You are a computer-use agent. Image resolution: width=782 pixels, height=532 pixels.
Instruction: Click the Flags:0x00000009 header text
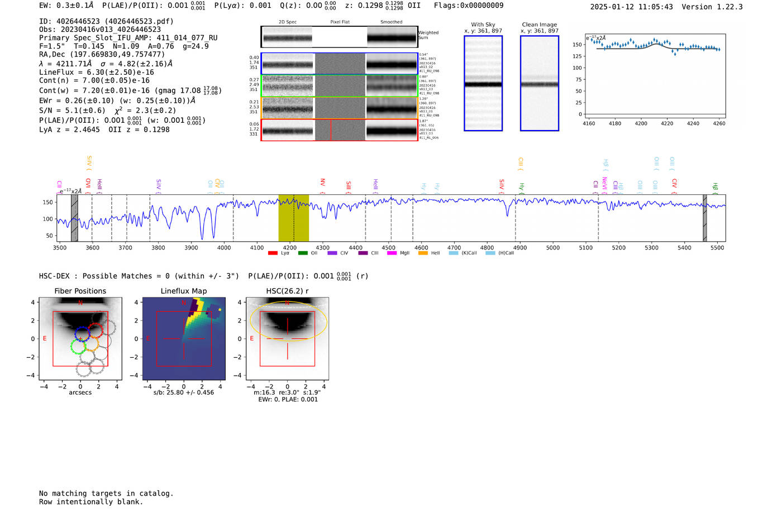(x=469, y=5)
